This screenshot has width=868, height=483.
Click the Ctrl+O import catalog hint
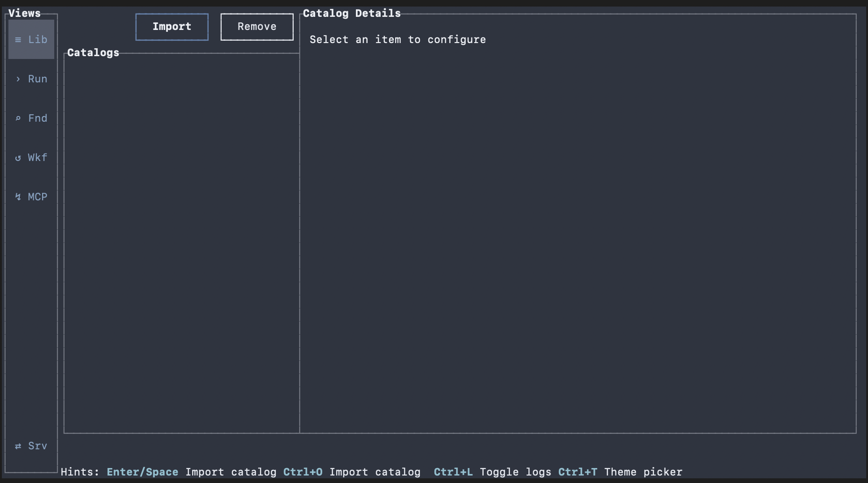[x=303, y=472]
